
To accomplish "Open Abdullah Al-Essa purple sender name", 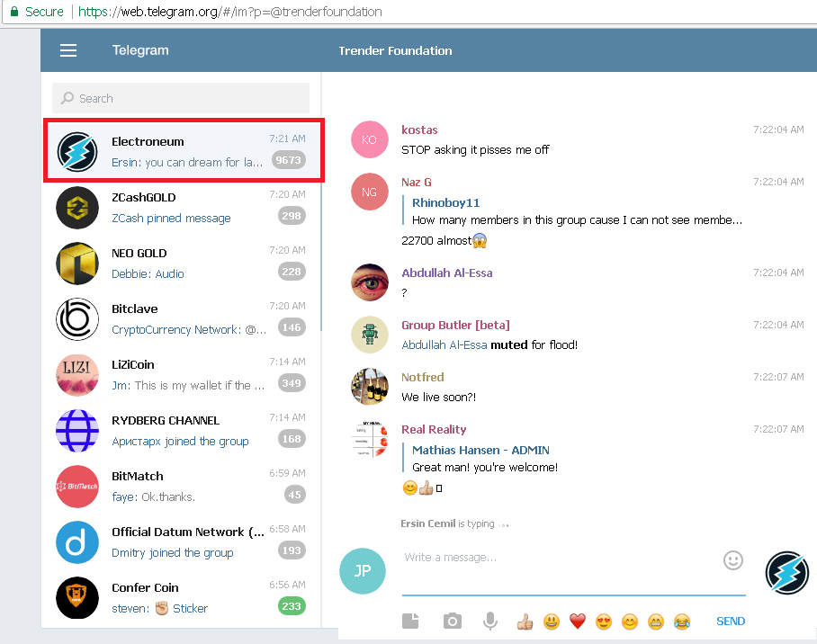I will pyautogui.click(x=446, y=273).
